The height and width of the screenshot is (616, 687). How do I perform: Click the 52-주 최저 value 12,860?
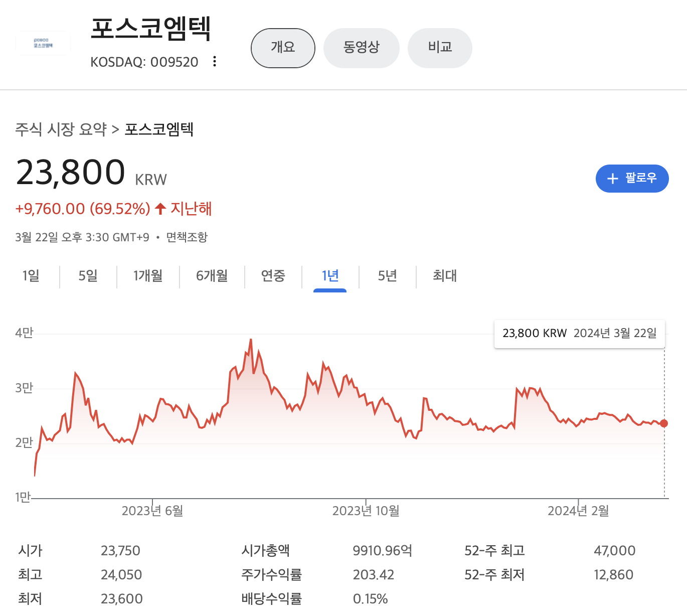coord(613,575)
